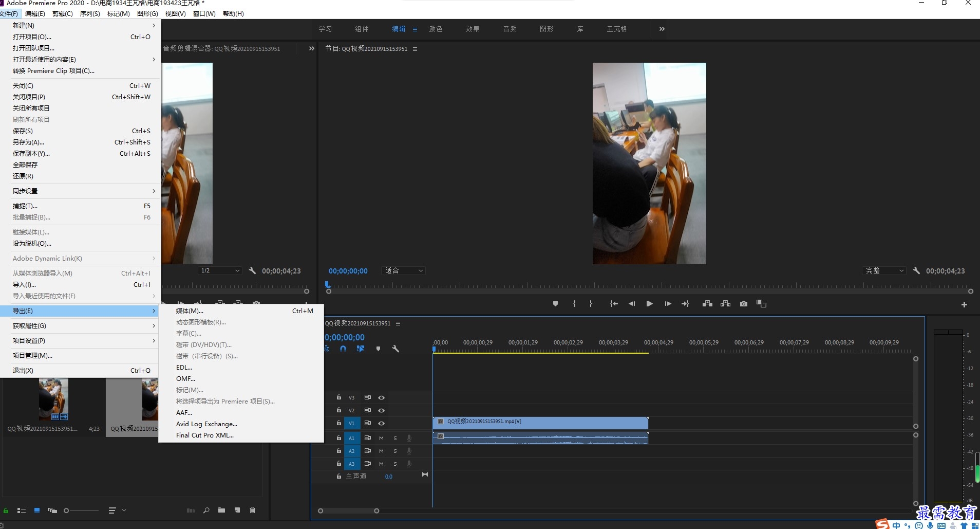Play the program monitor sequence
Image resolution: width=980 pixels, height=529 pixels.
coord(649,304)
